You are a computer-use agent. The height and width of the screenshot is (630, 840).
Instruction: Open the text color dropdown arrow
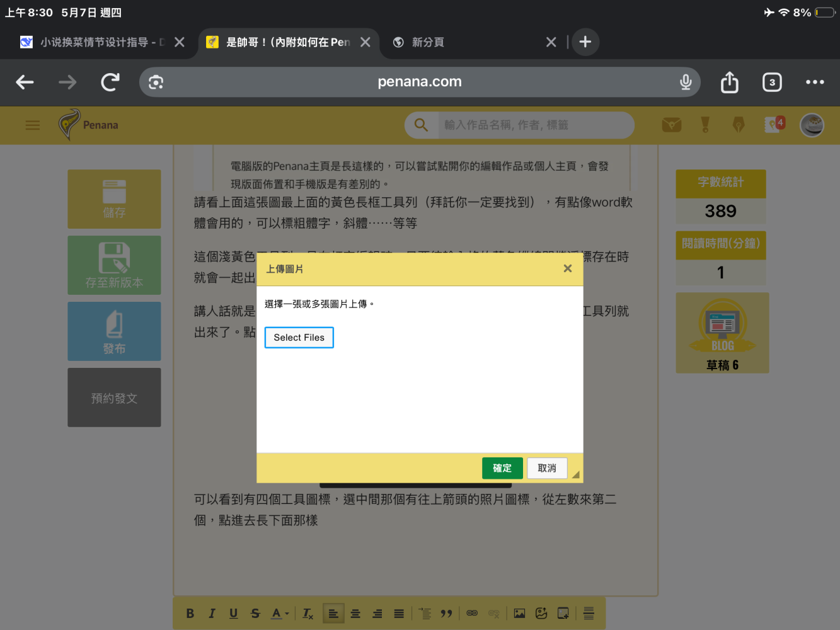[287, 614]
